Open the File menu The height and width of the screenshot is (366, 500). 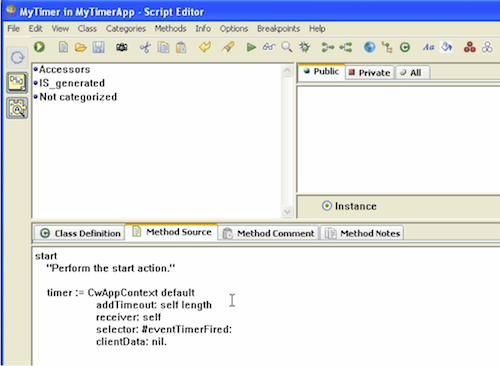[x=13, y=29]
